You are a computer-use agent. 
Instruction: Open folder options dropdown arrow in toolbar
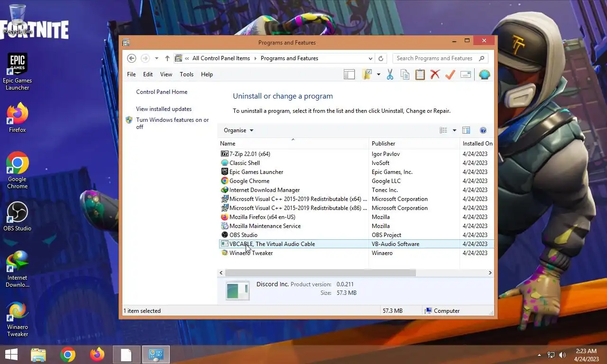[x=378, y=74]
